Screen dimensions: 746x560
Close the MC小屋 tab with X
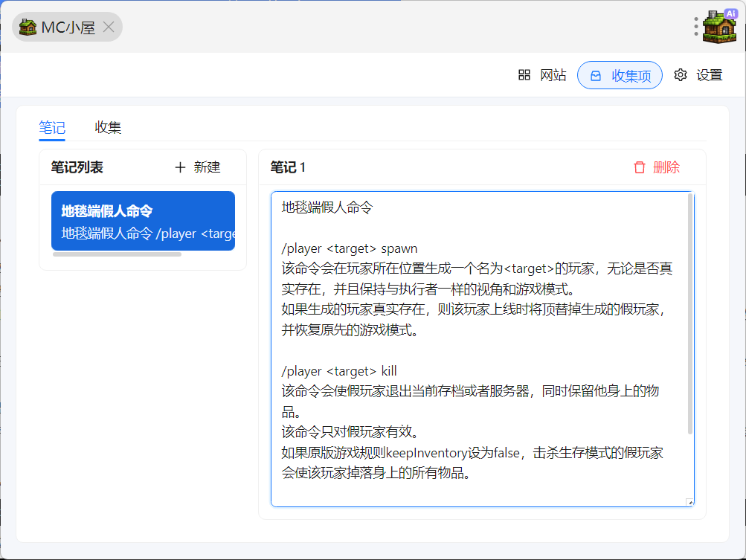(109, 28)
